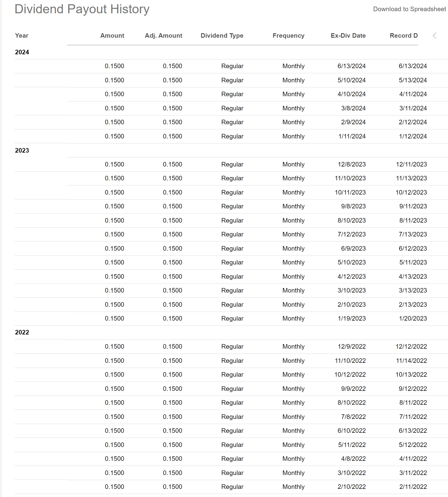
Task: Open the Download to Spreadsheet link
Action: tap(410, 9)
